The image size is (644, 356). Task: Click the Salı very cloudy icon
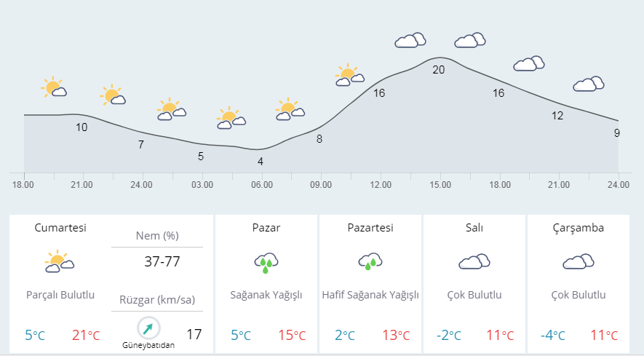(474, 261)
